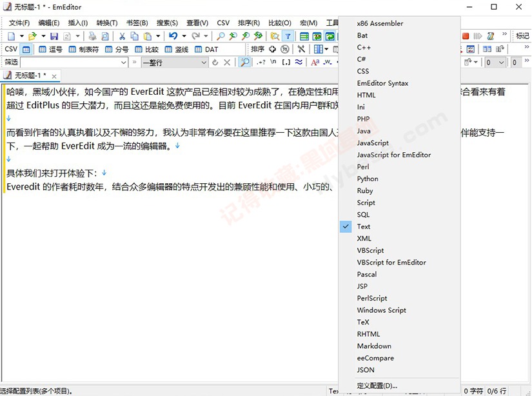The image size is (532, 396).
Task: Open Find with magnifier icon
Action: click(x=221, y=36)
